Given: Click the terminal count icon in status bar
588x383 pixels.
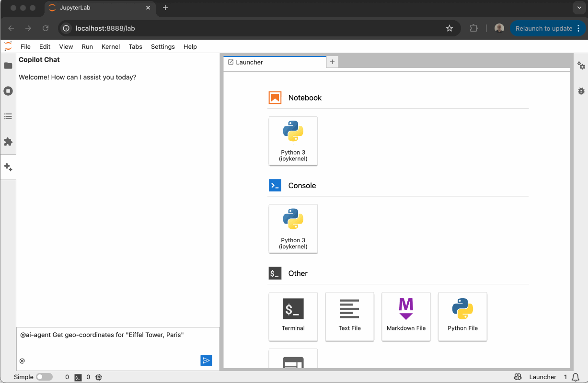Looking at the screenshot, I should [78, 377].
